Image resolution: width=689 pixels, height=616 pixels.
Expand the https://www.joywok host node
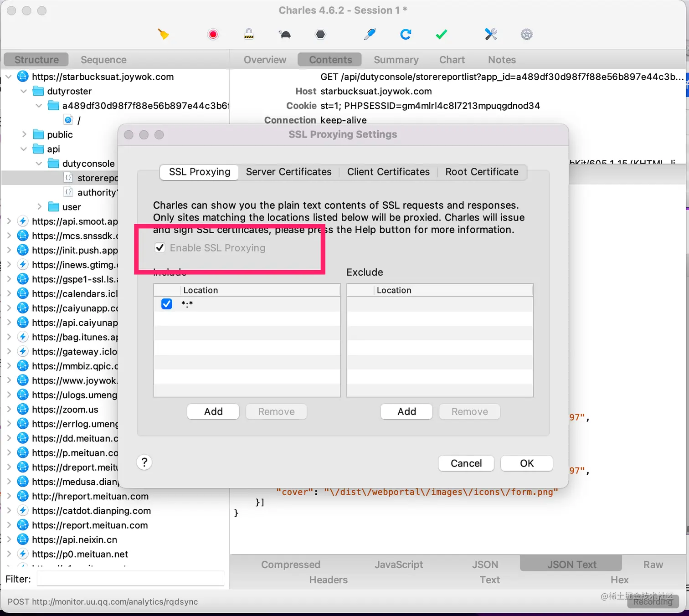tap(9, 380)
